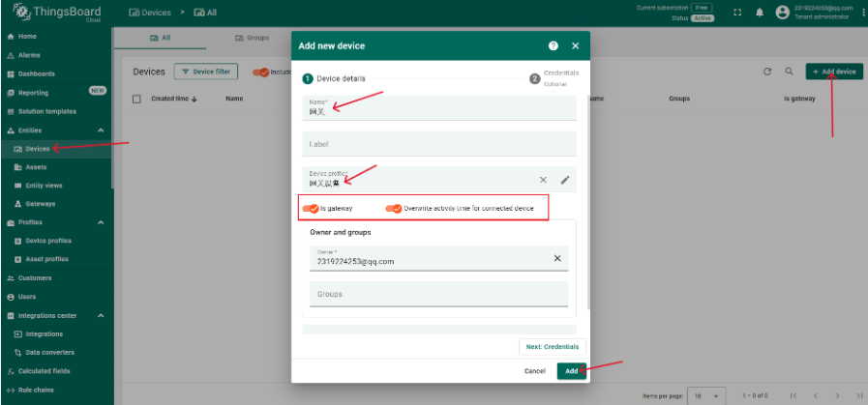Open Dashboards in the sidebar
The image size is (868, 405).
pyautogui.click(x=37, y=73)
